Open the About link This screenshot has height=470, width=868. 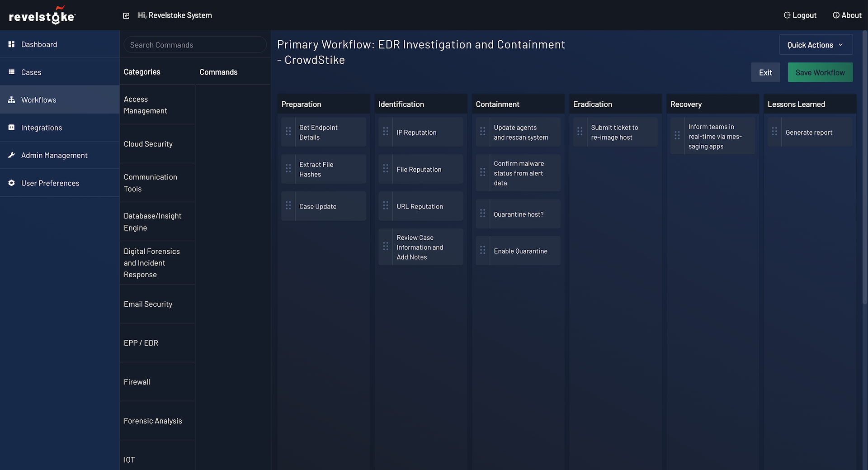[847, 15]
